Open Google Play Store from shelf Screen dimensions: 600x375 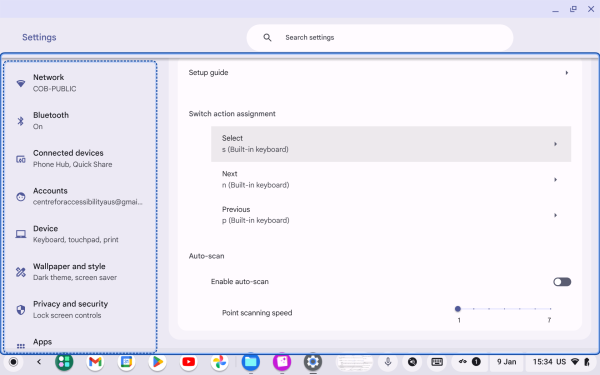pos(157,362)
